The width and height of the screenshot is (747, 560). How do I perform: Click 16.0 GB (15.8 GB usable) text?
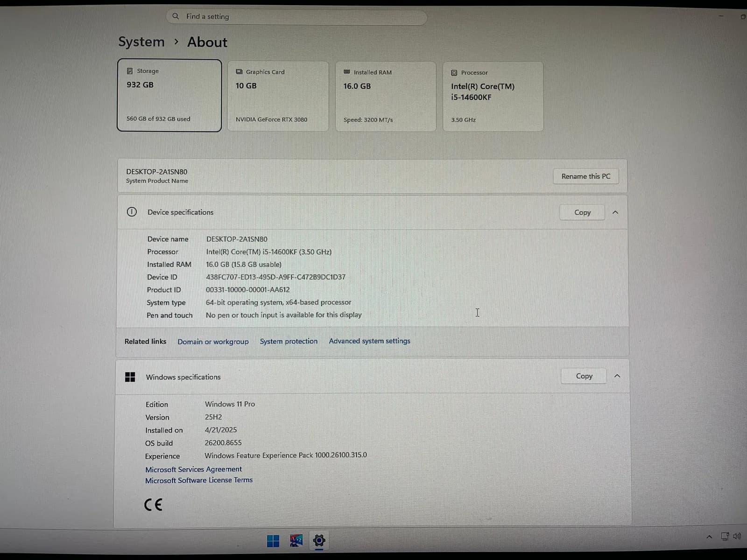coord(244,265)
